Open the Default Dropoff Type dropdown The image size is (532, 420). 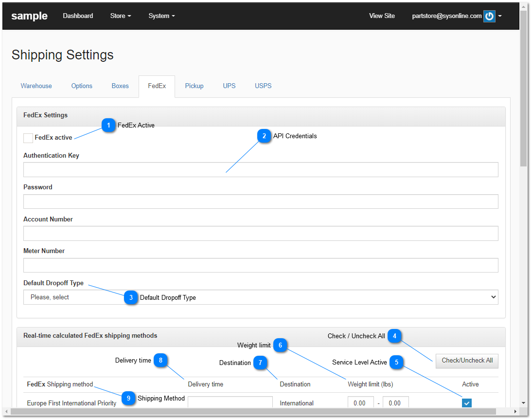(x=261, y=297)
